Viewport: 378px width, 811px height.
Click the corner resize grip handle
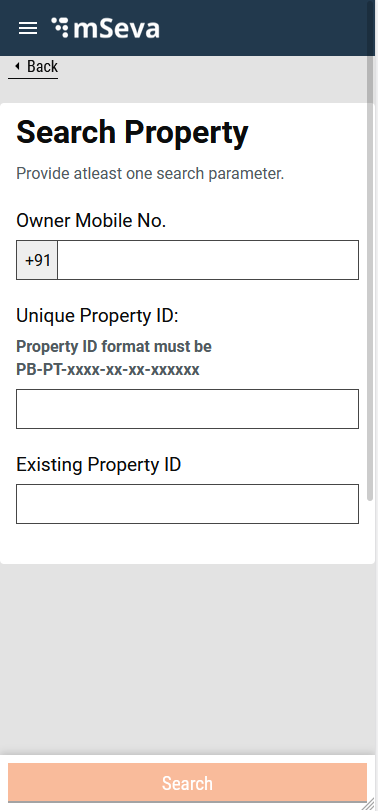tap(368, 803)
